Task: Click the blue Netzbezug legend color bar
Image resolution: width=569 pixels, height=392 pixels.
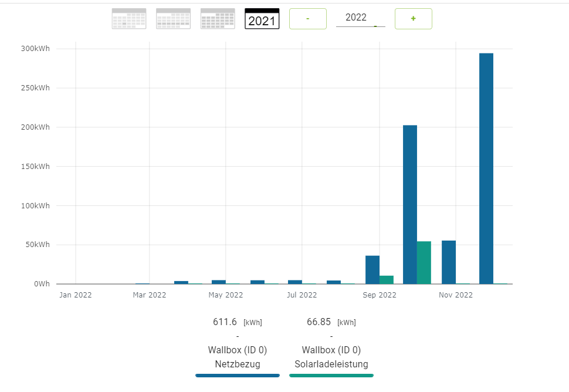Action: tap(237, 375)
